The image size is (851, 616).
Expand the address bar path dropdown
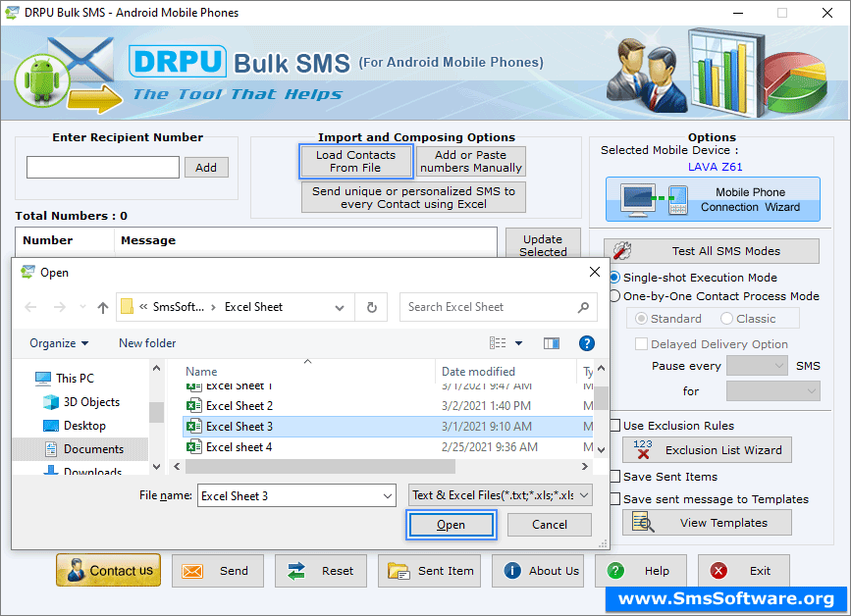pyautogui.click(x=340, y=307)
